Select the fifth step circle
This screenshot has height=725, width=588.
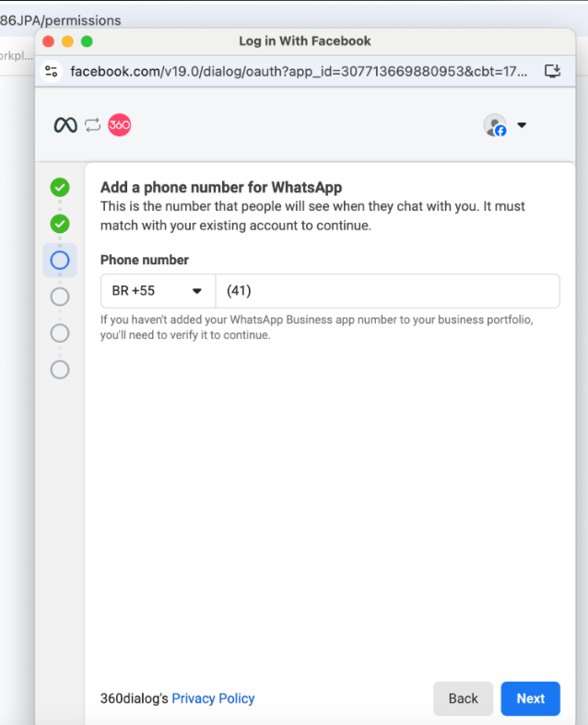[x=60, y=333]
